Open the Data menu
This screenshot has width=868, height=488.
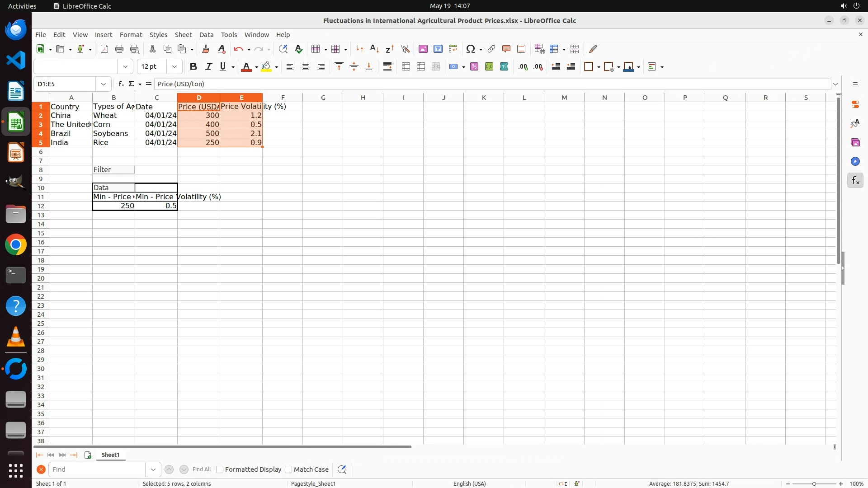tap(206, 35)
